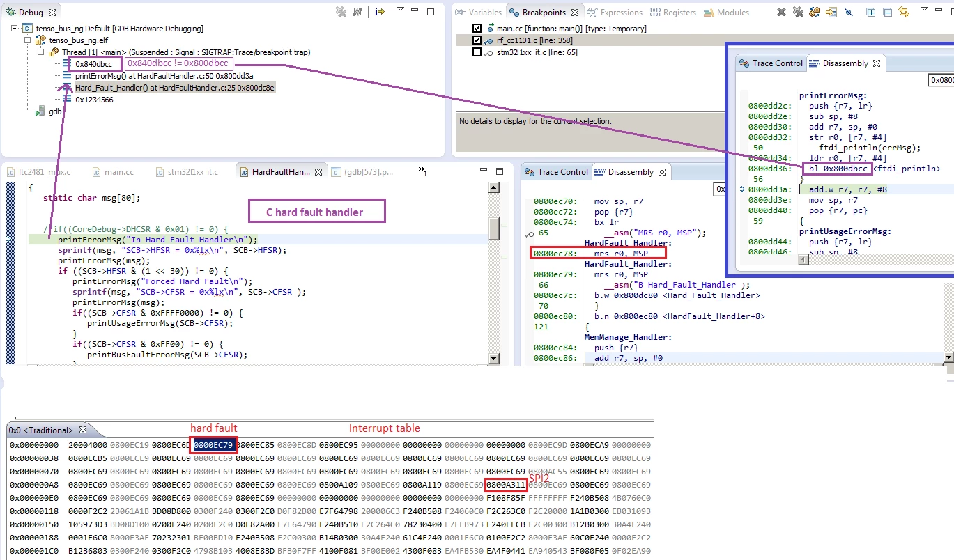The width and height of the screenshot is (954, 560).
Task: Click Go to File for Breakpoint icon
Action: click(831, 13)
